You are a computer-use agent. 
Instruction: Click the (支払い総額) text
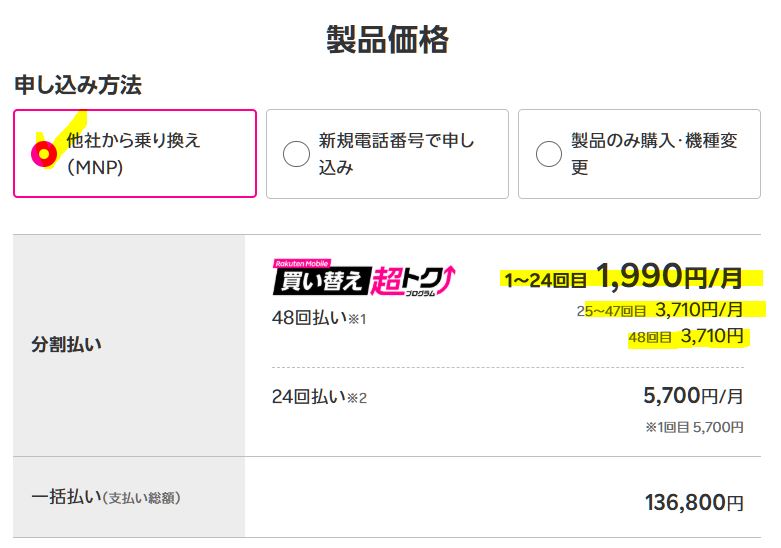144,497
